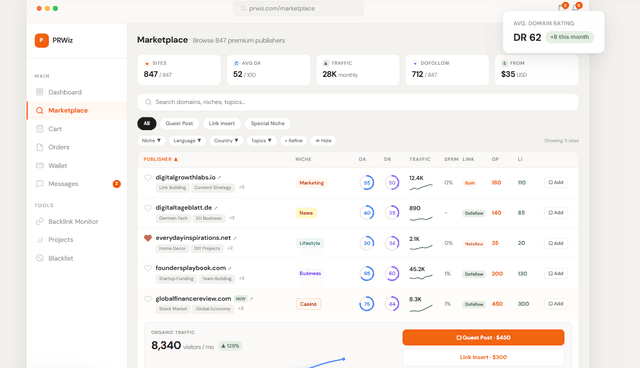Click the browser address bar
Screen dimensions: 640x368
(298, 9)
